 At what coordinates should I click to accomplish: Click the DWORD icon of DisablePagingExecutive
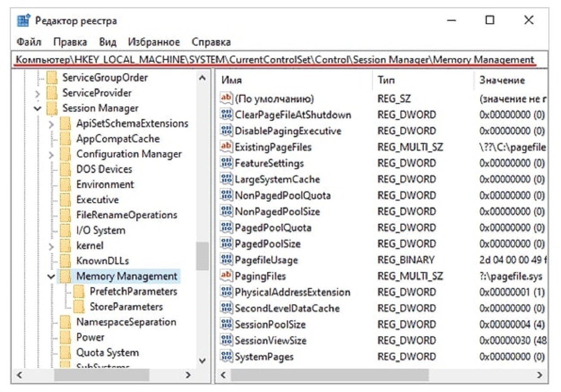[x=226, y=131]
